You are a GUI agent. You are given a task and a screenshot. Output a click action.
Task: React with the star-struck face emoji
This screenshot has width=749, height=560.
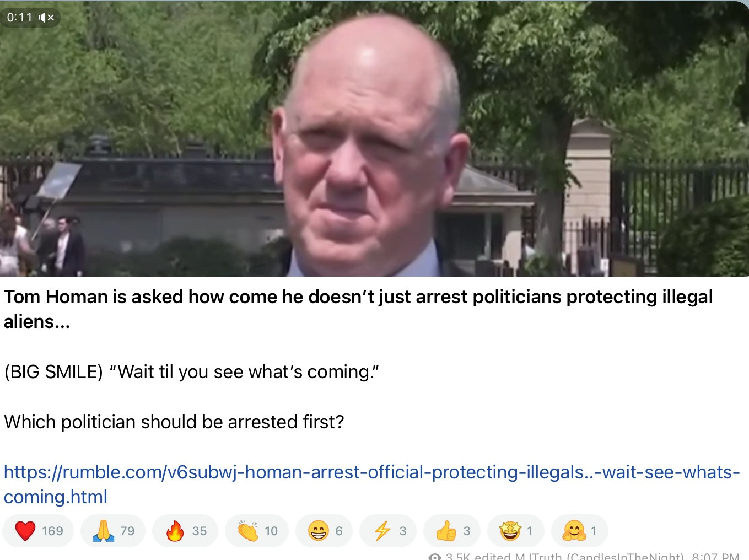point(510,531)
